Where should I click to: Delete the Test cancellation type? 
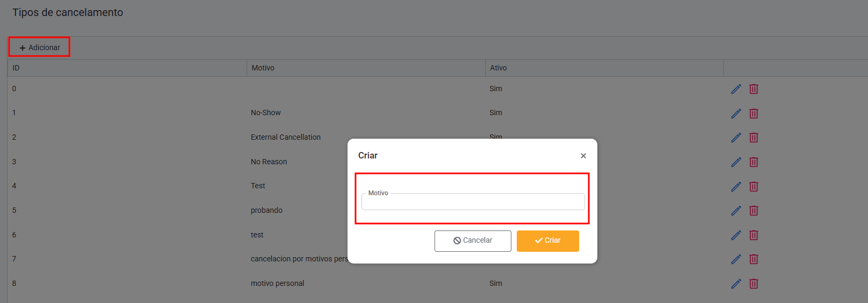753,187
